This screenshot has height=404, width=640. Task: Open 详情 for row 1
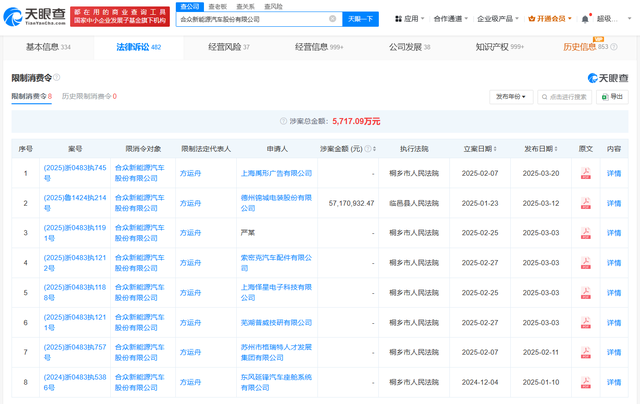click(x=613, y=173)
